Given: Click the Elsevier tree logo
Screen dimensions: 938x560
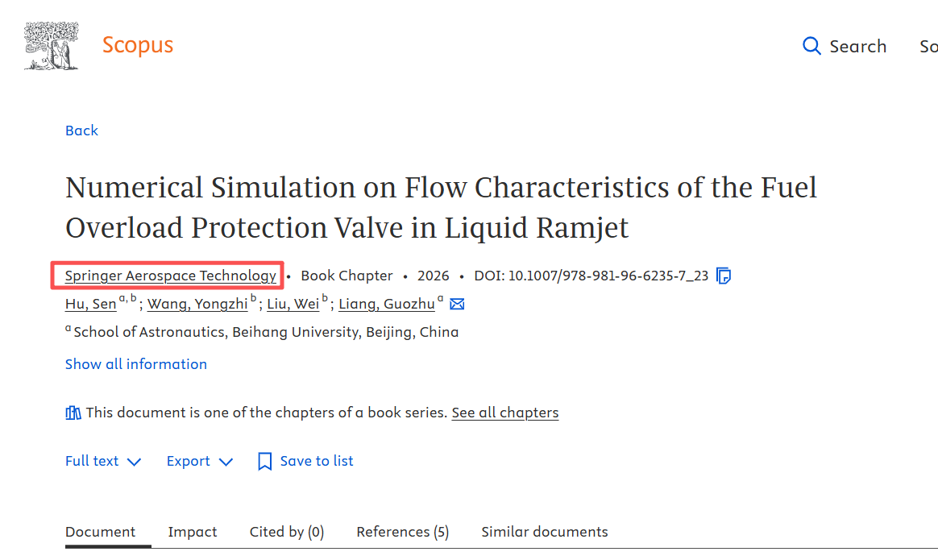Looking at the screenshot, I should [52, 46].
